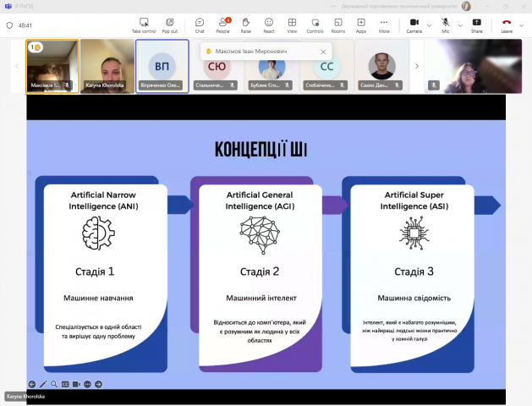The width and height of the screenshot is (532, 406).
Task: Click Take control of presentation
Action: 145,25
